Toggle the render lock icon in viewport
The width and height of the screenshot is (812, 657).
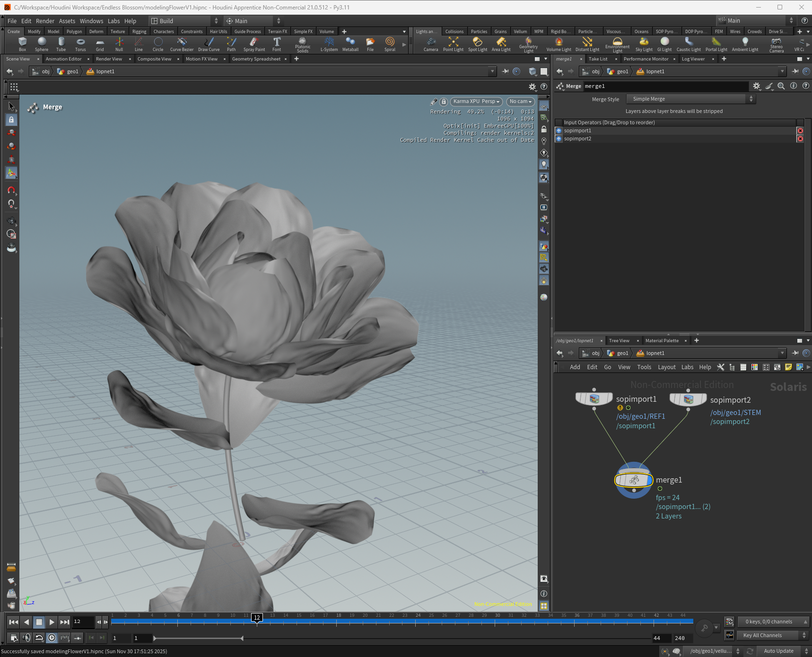coord(444,102)
